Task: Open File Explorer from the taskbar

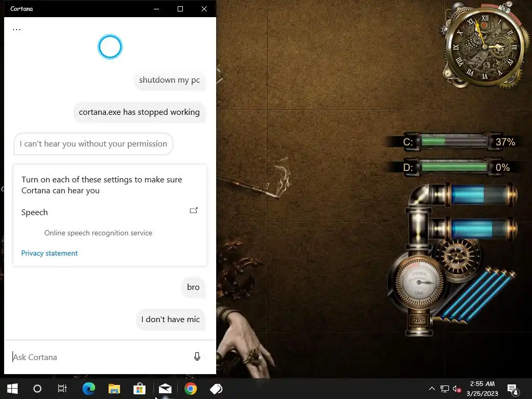Action: click(x=114, y=389)
